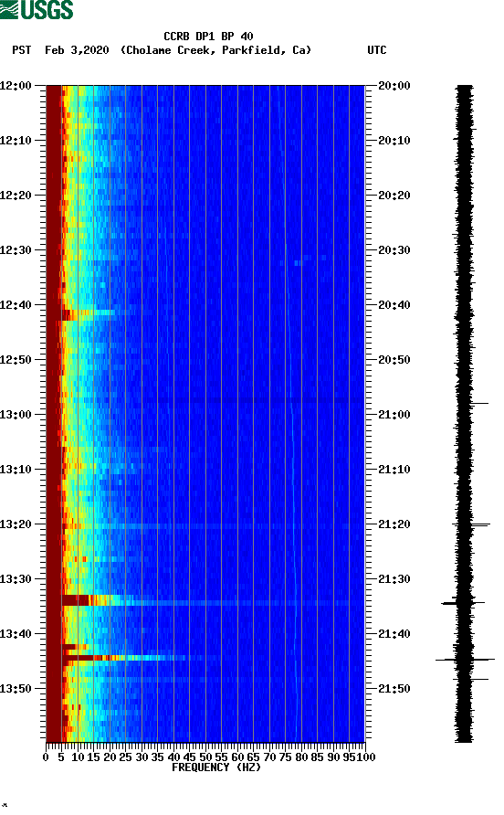The width and height of the screenshot is (504, 815).
Task: Click the date 'Feb 3,2020'
Action: pyautogui.click(x=77, y=50)
